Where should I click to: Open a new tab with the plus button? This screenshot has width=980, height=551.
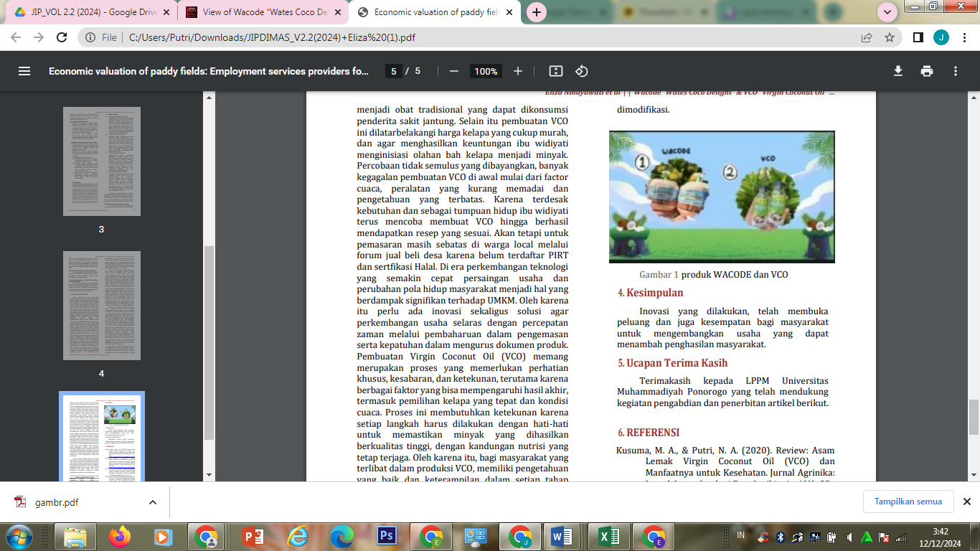(x=536, y=12)
